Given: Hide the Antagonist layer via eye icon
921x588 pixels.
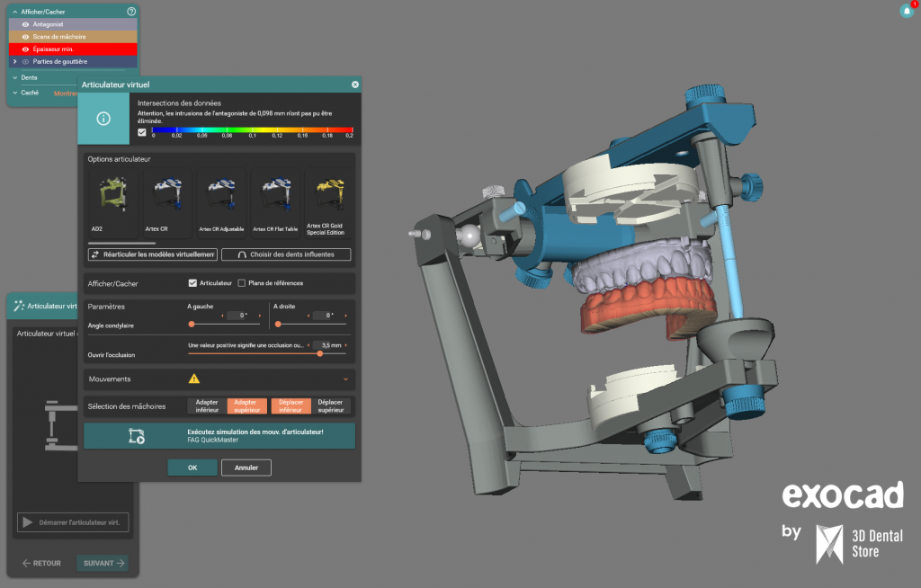Looking at the screenshot, I should coord(26,24).
